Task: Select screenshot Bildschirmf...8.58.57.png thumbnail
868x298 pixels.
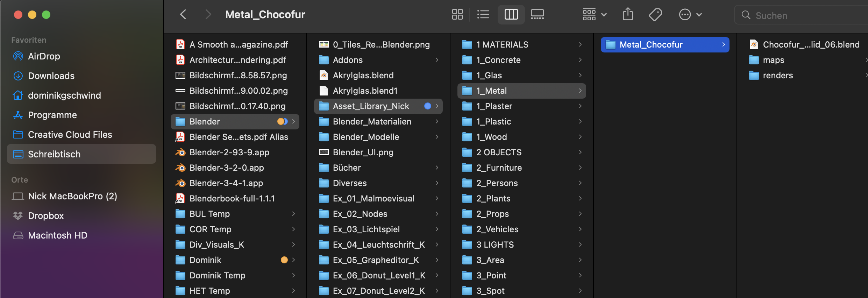Action: coord(180,75)
